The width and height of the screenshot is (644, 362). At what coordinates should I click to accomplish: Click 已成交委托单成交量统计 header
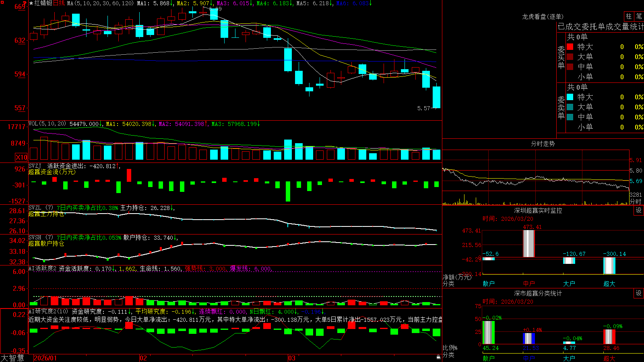(601, 27)
